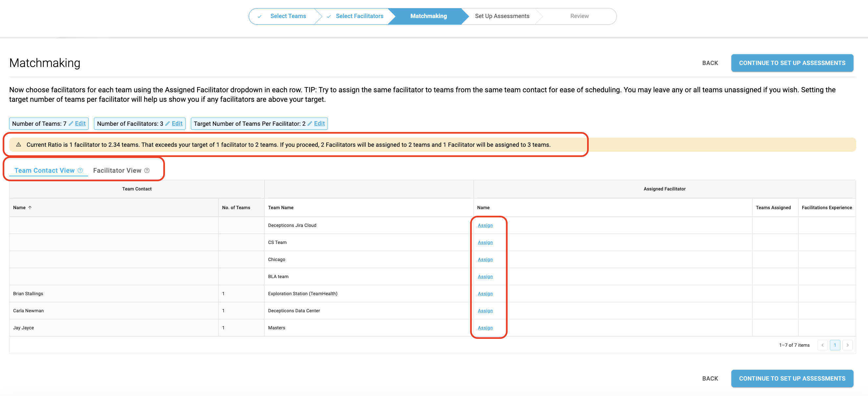The image size is (868, 396).
Task: Click the bottom BACK button
Action: [710, 379]
